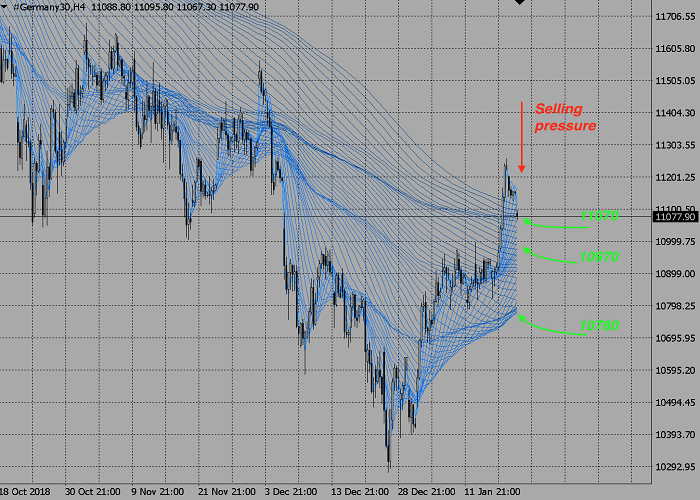Click the close value 11077.90 in the header
The width and height of the screenshot is (700, 500).
click(x=239, y=7)
